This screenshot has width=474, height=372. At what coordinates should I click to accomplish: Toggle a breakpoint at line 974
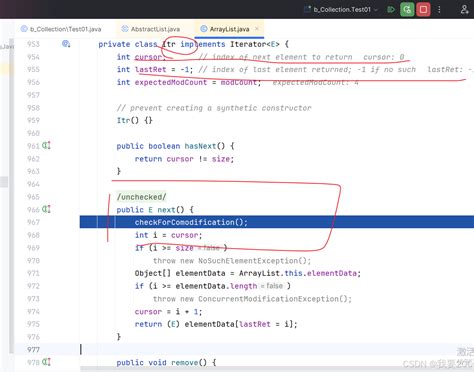[33, 311]
